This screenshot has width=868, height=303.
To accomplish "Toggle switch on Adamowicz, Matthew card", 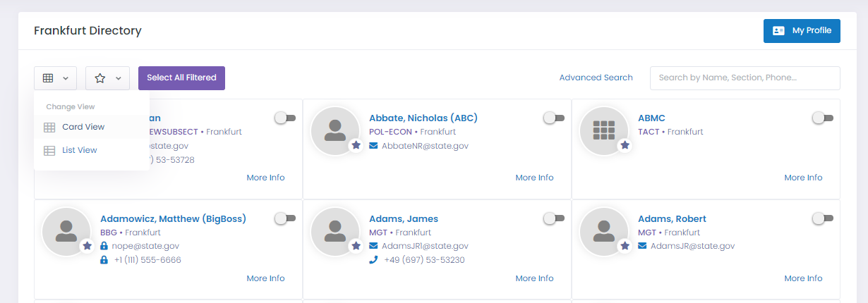I will (x=285, y=218).
